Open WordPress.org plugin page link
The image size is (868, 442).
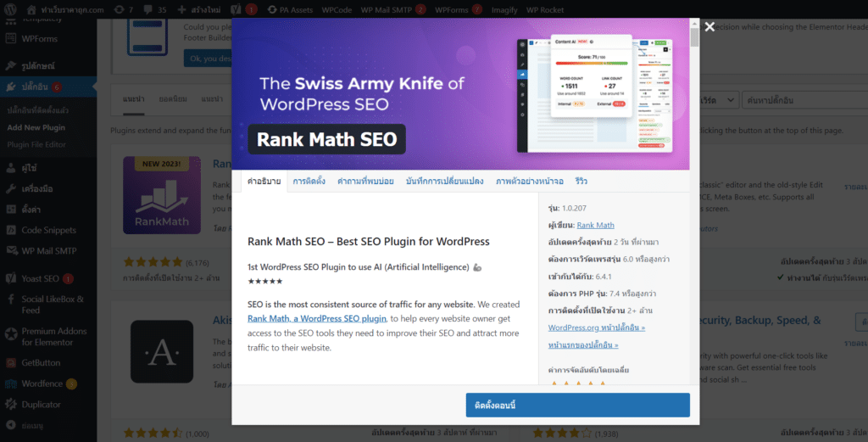pos(597,327)
